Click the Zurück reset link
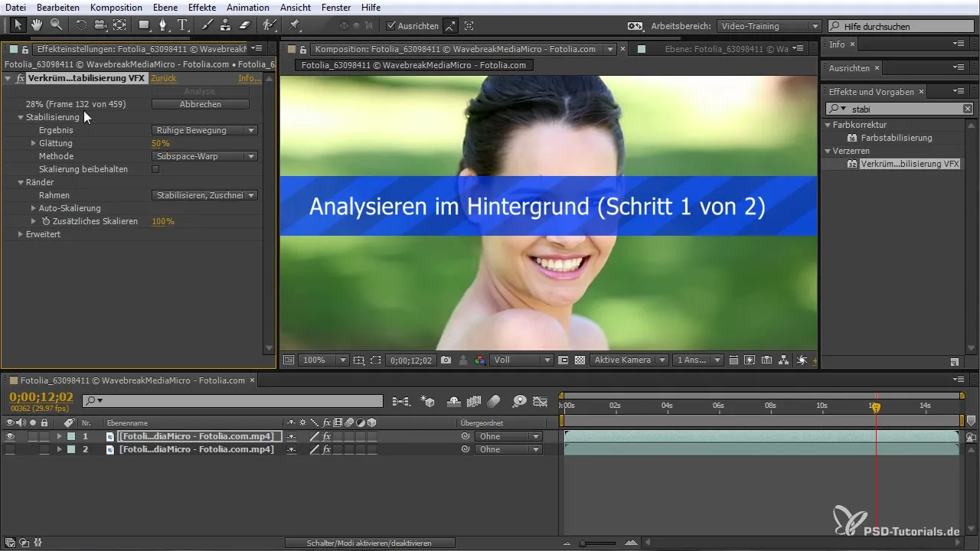This screenshot has width=980, height=551. tap(164, 78)
